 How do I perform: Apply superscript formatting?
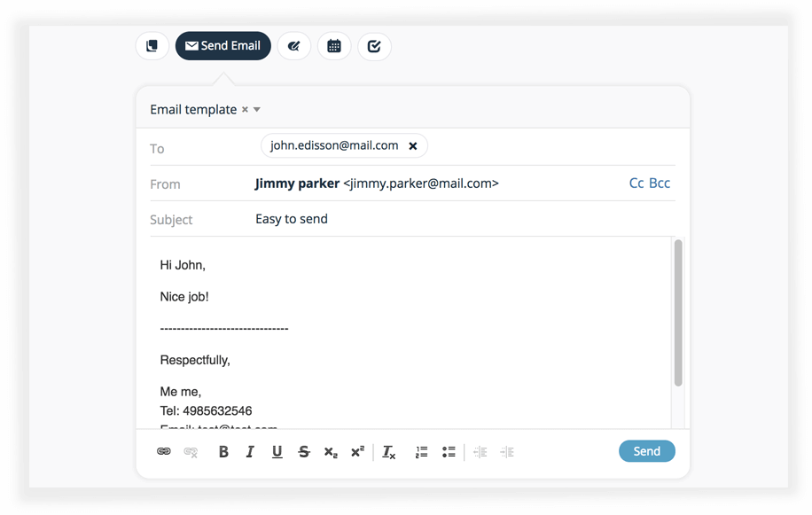[357, 452]
